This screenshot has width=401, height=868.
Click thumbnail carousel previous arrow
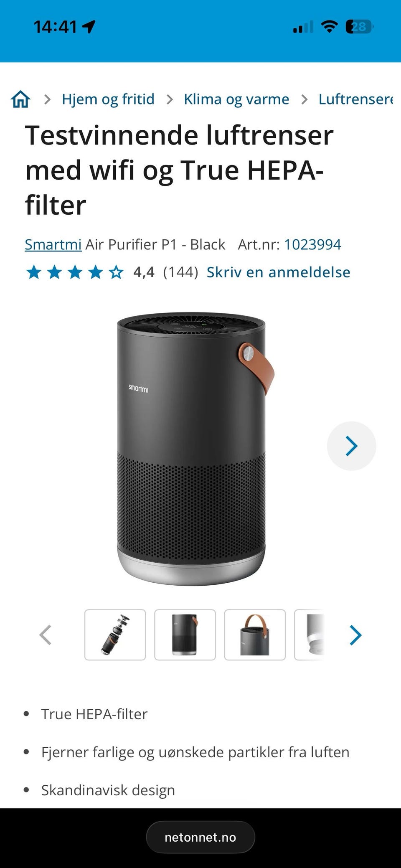[46, 635]
